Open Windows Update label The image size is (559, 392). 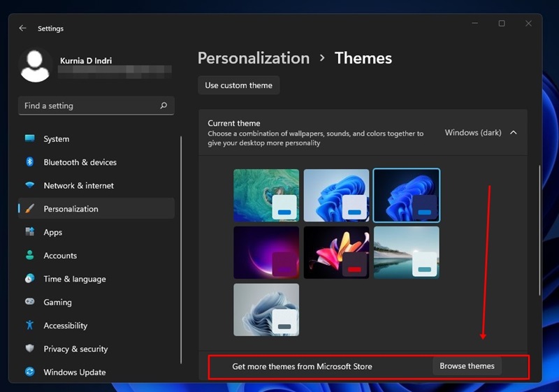(x=75, y=372)
